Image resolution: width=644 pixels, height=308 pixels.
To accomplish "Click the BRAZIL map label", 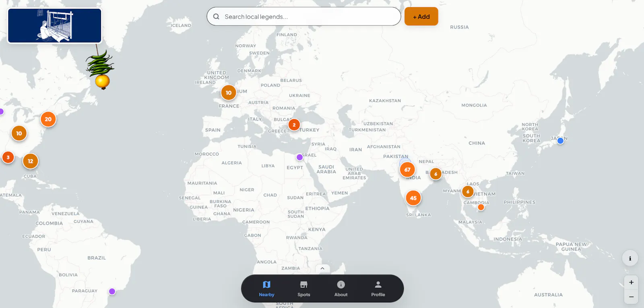I will (x=97, y=258).
